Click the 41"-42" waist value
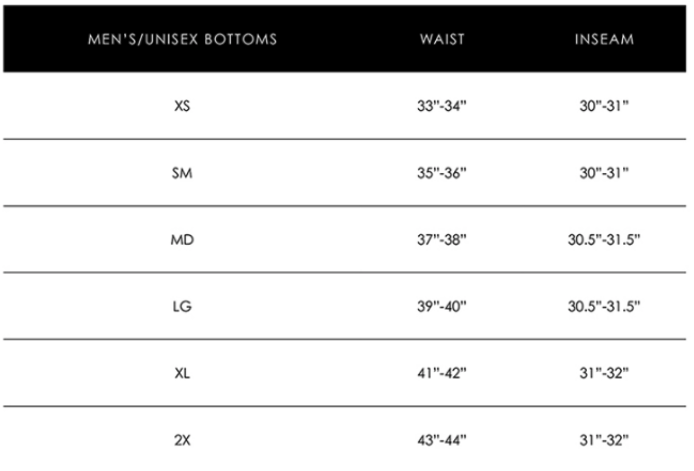 point(442,373)
